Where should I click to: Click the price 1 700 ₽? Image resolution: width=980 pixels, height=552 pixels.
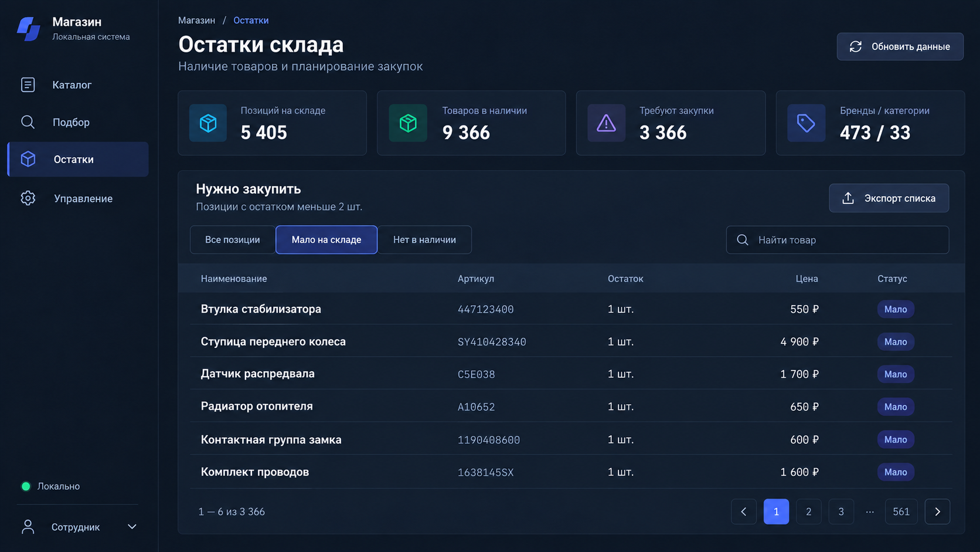(x=799, y=374)
